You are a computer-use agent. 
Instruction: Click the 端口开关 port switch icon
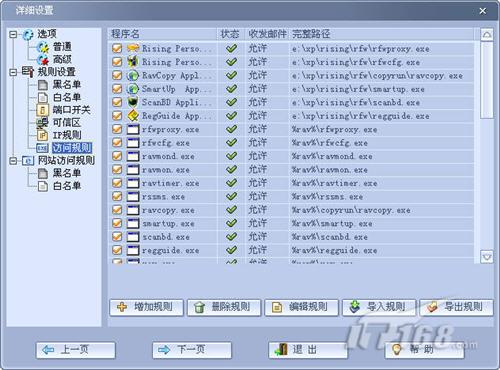point(42,110)
